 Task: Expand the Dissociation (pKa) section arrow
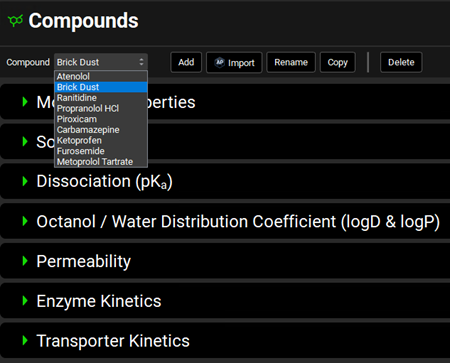(25, 181)
